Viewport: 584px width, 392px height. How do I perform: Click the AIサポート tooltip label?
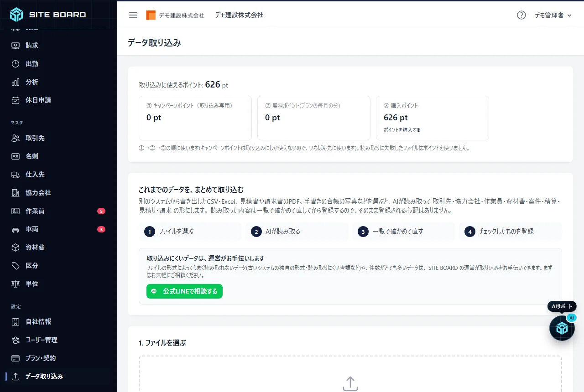pos(562,306)
